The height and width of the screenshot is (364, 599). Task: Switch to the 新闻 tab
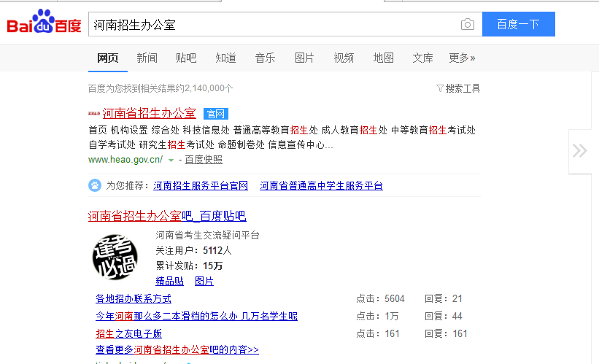[x=147, y=58]
